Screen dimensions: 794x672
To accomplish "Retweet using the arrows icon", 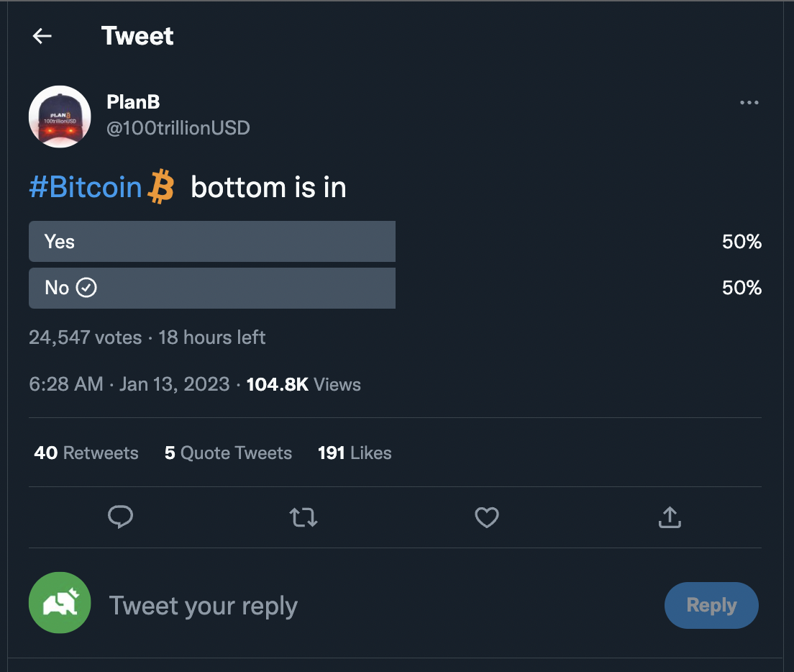I will 304,517.
